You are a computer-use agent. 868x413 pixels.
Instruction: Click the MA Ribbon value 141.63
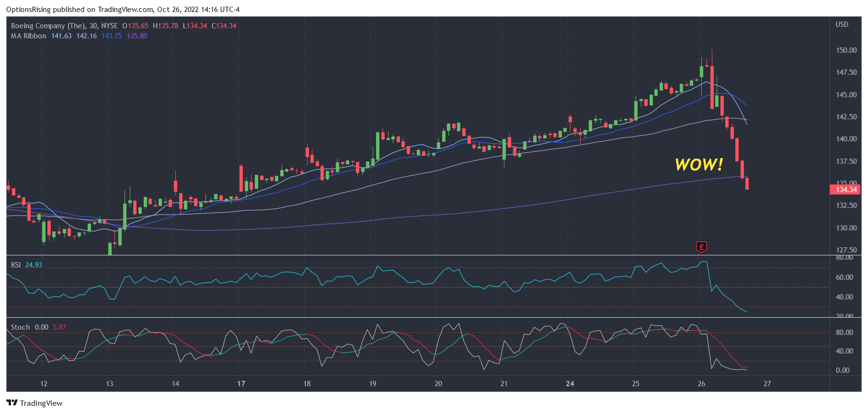61,36
